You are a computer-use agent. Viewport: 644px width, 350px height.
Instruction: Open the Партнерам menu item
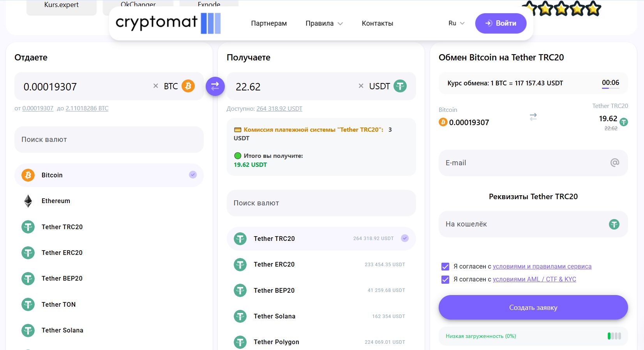coord(269,23)
